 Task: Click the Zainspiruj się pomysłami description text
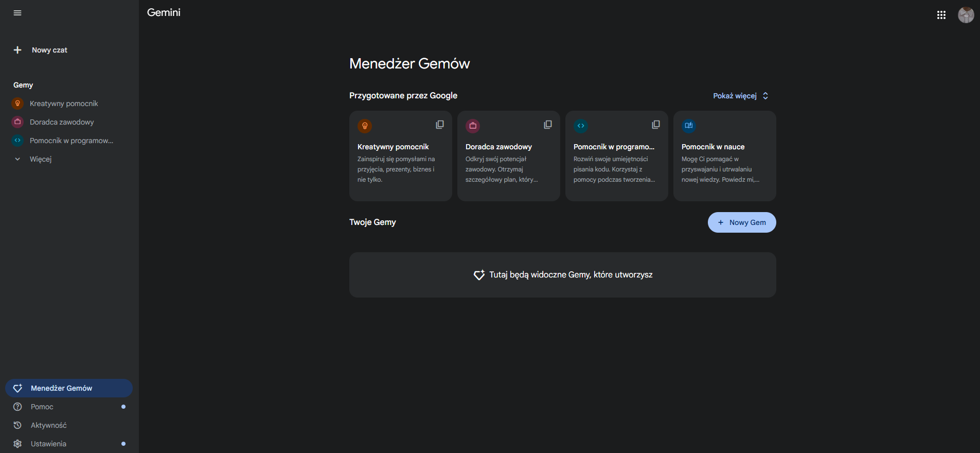click(396, 169)
